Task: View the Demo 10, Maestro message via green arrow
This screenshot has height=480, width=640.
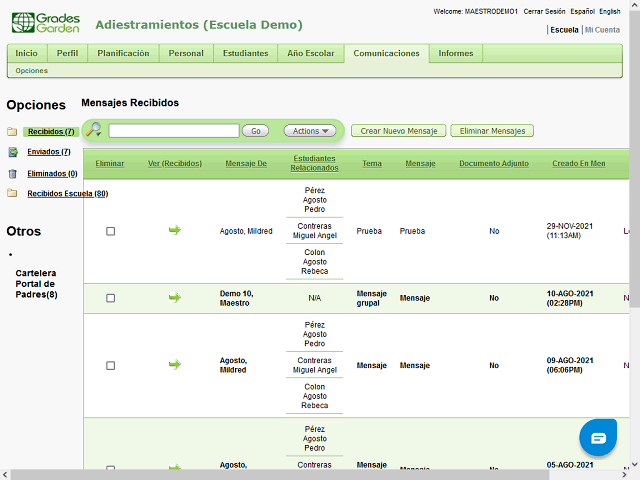Action: (x=175, y=298)
